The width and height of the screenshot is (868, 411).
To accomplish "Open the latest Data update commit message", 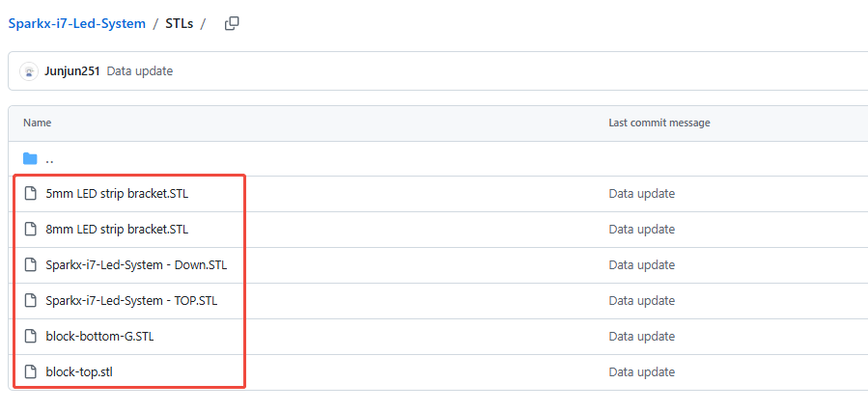I will pos(139,71).
